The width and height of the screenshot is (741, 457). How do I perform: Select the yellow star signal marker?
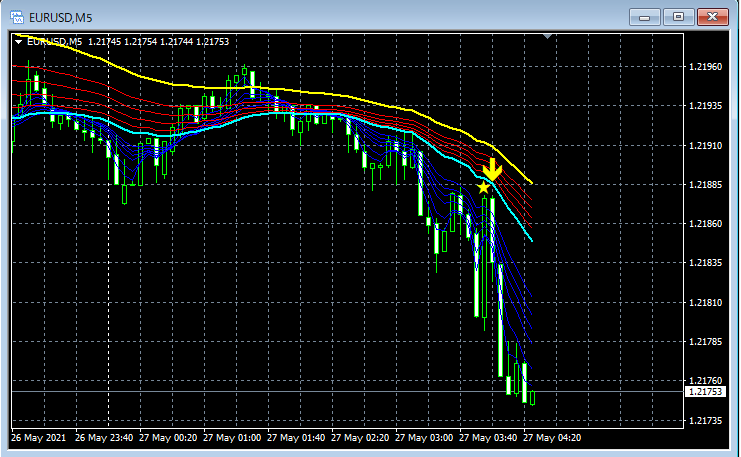click(483, 187)
